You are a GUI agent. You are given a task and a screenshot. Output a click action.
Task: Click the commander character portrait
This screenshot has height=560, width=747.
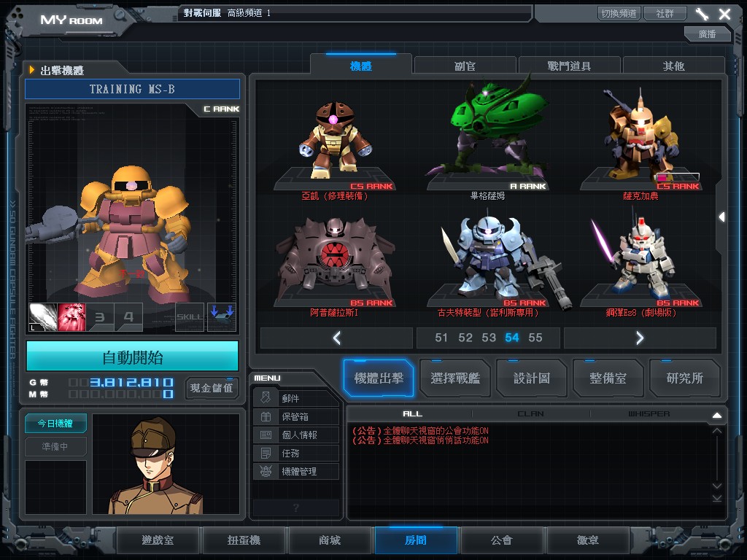coord(166,464)
